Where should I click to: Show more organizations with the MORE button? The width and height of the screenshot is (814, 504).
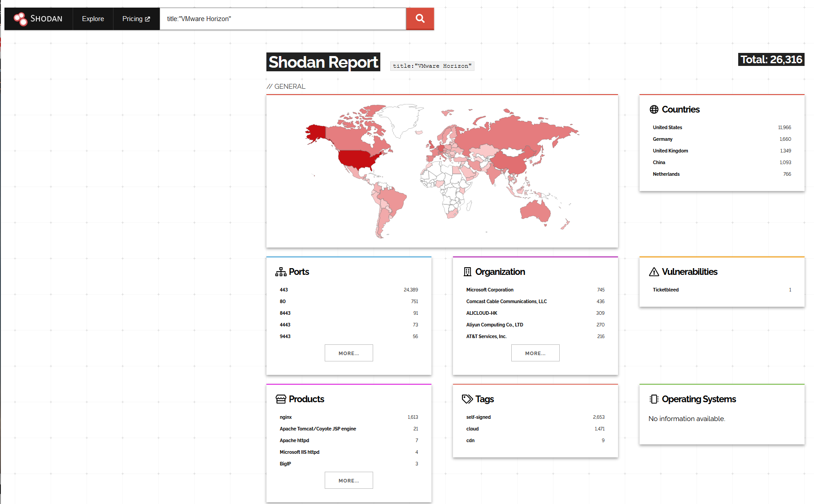pos(535,353)
